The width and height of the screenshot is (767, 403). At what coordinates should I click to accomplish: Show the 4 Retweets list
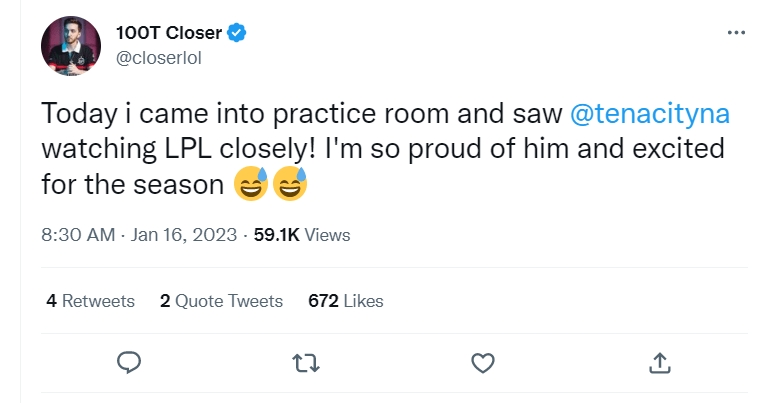(x=90, y=300)
